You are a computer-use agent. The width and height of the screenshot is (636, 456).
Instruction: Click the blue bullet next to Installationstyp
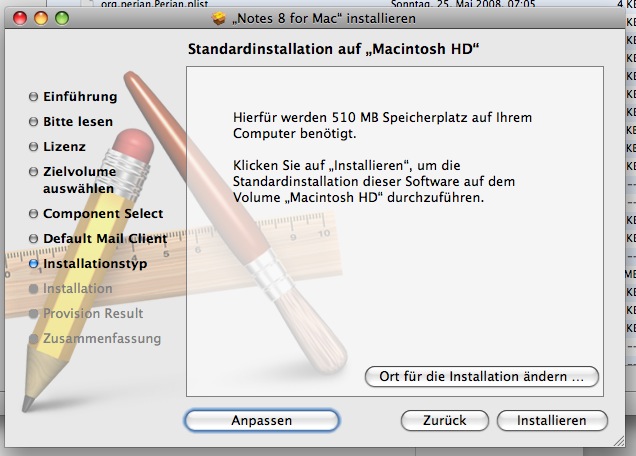[x=34, y=264]
